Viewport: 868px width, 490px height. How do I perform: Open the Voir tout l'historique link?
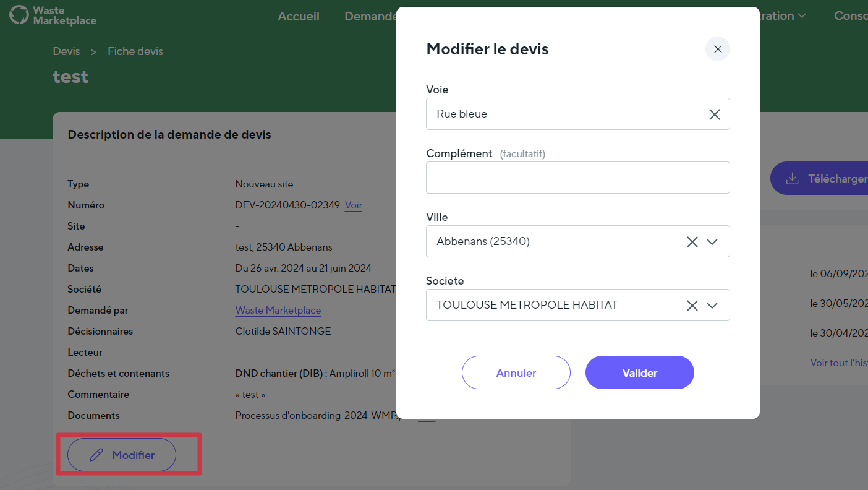(838, 363)
